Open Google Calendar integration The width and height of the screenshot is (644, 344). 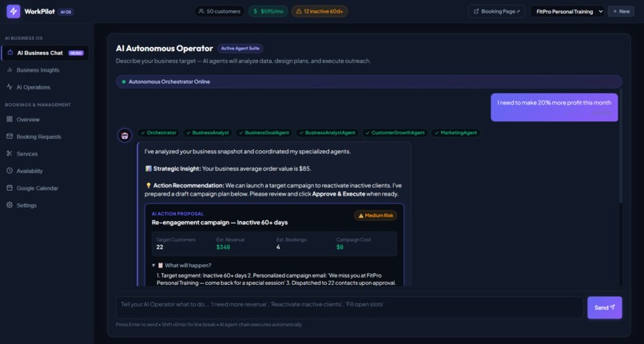pos(45,188)
